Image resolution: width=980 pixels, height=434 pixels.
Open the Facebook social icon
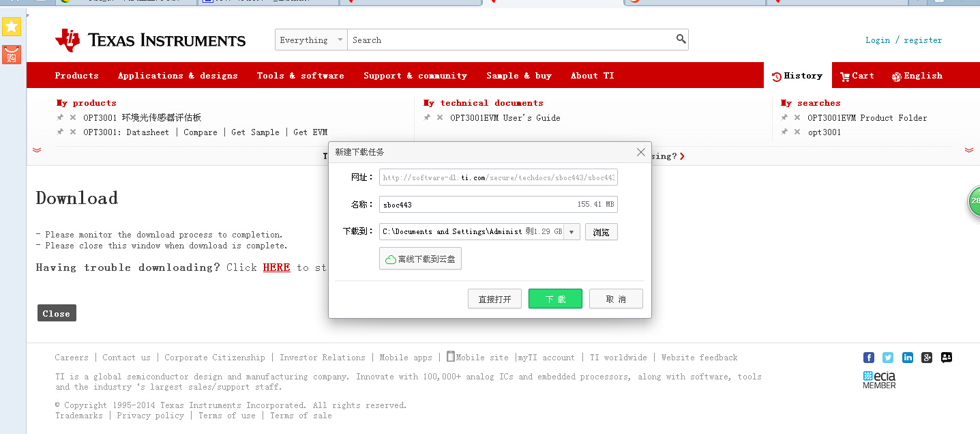[869, 357]
